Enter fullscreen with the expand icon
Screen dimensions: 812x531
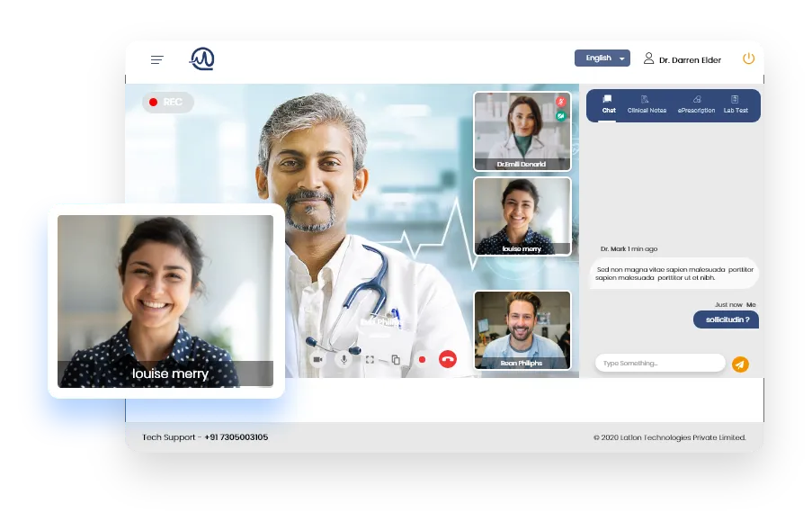370,359
